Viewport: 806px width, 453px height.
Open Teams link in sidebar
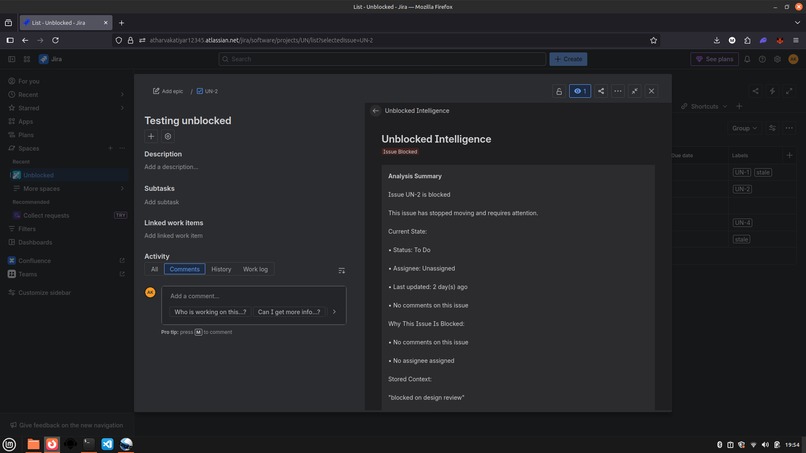point(66,274)
